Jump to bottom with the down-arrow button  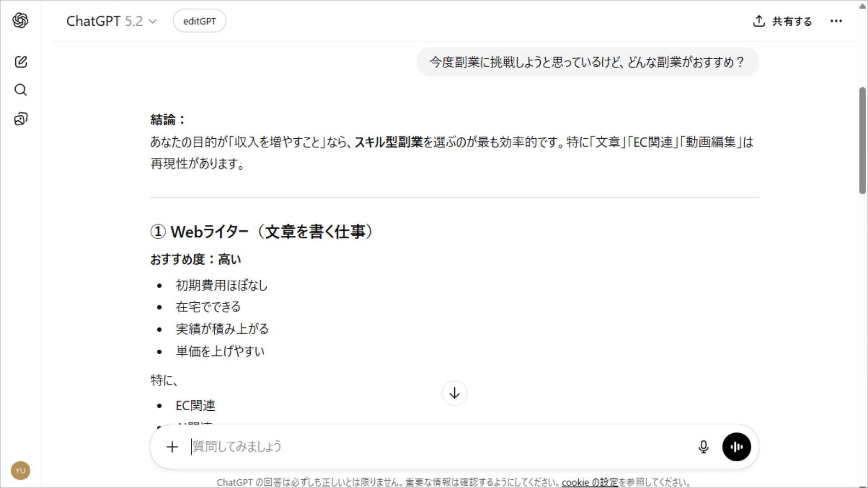[x=454, y=393]
